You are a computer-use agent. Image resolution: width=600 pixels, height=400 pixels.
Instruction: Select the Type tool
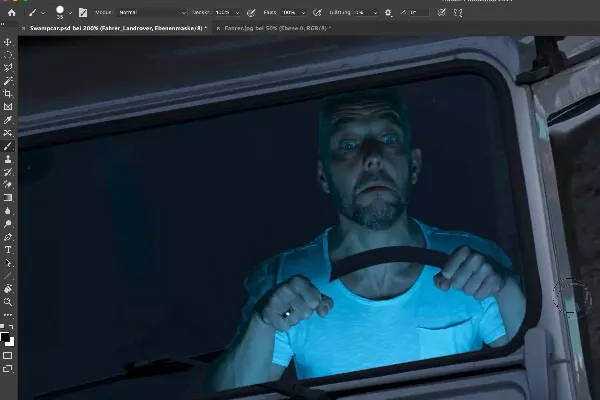tap(8, 250)
